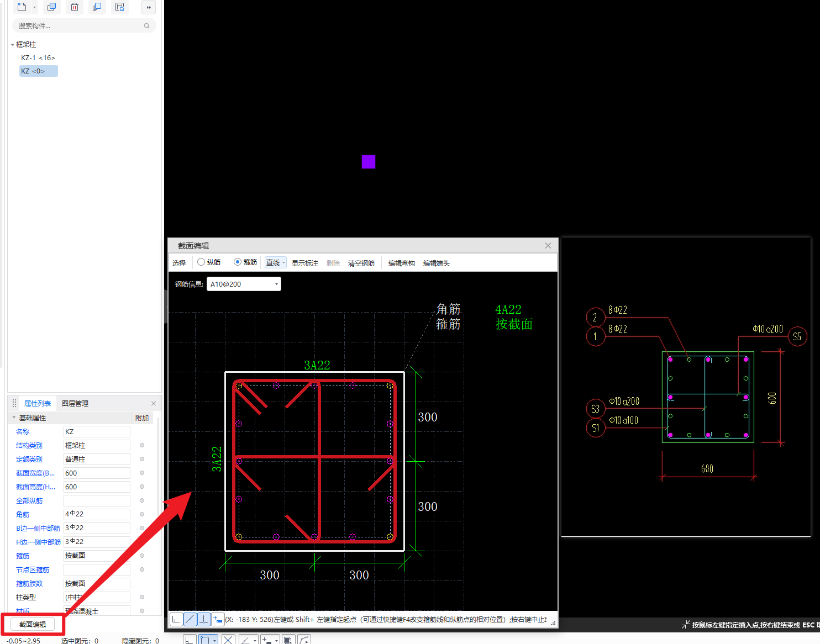Select the KZ <0> tree item

pos(38,71)
